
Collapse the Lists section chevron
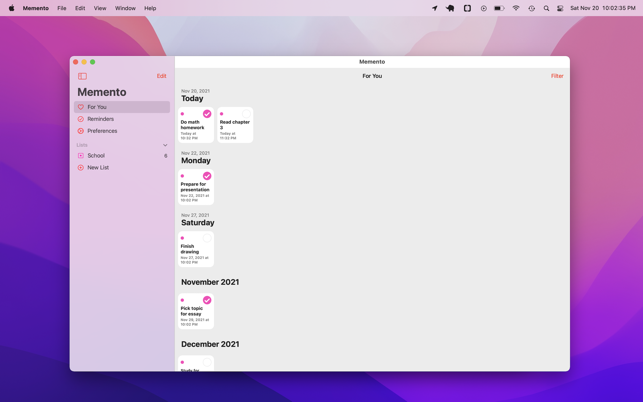pos(165,145)
